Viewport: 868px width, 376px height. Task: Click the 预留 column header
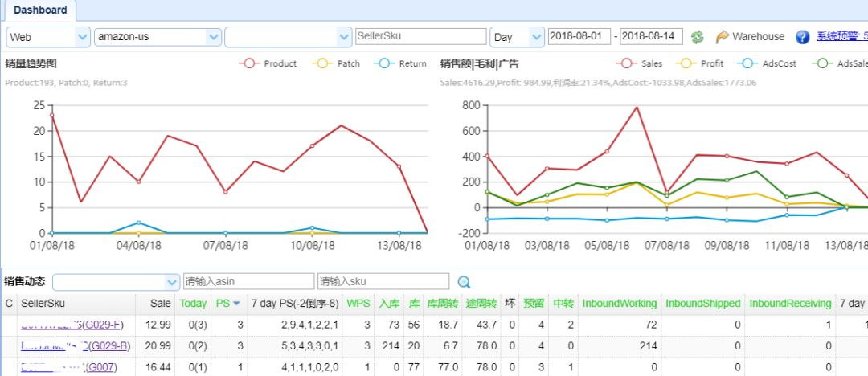534,304
